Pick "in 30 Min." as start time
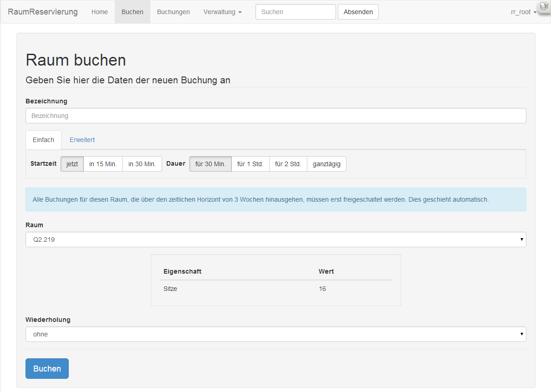 (142, 163)
